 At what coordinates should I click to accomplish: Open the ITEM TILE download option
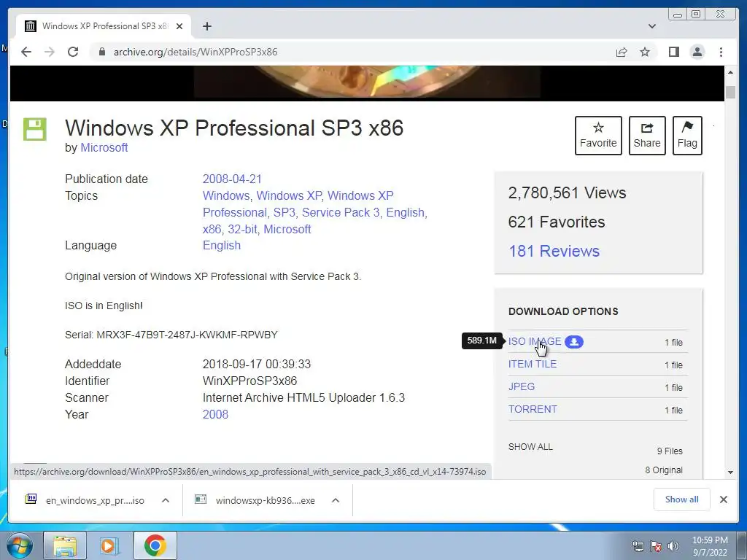pyautogui.click(x=532, y=364)
